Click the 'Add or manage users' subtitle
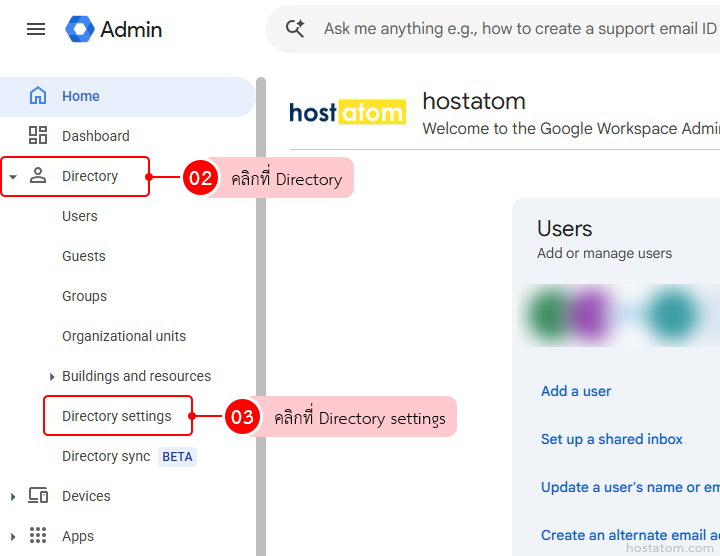 pos(604,253)
